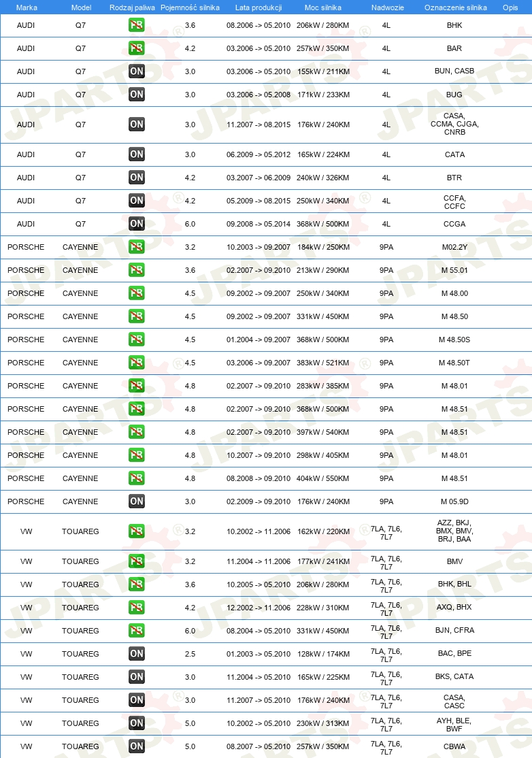Select the engine code CBWA
532x758 pixels.
pos(454,746)
